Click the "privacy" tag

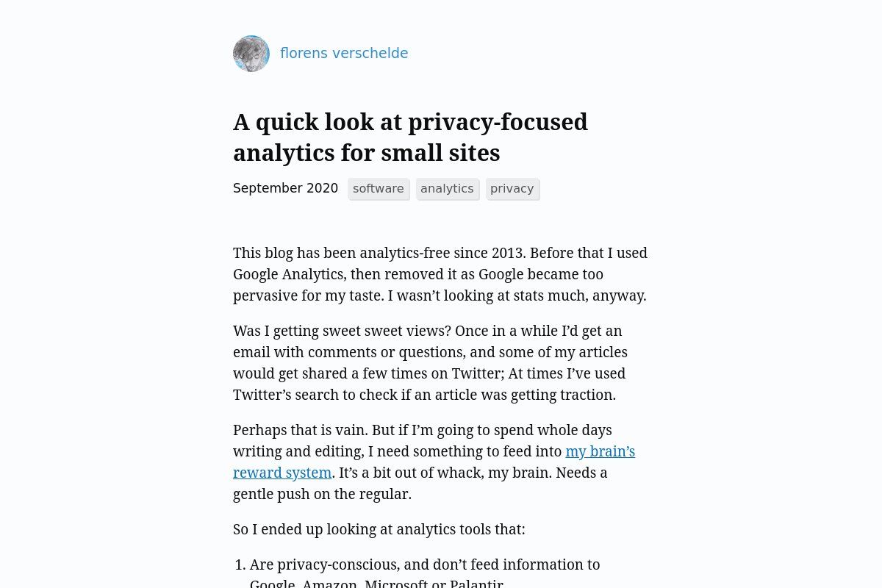512,189
